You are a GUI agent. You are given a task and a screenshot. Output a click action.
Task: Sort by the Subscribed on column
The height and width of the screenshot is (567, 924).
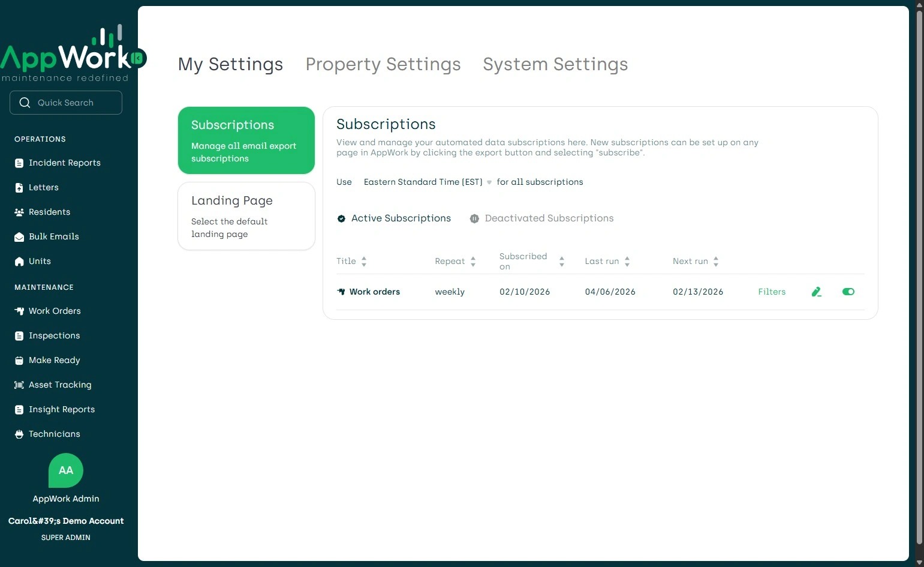pos(532,261)
